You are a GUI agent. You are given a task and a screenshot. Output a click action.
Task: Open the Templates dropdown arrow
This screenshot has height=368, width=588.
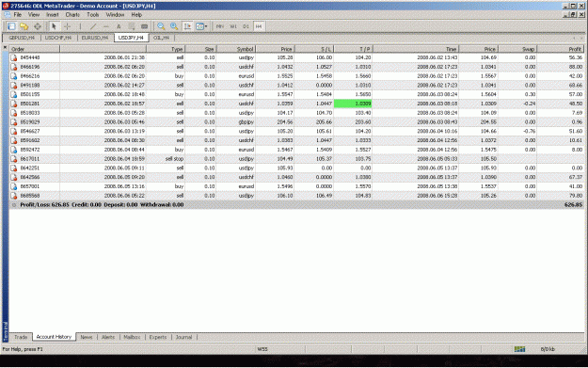tap(206, 26)
